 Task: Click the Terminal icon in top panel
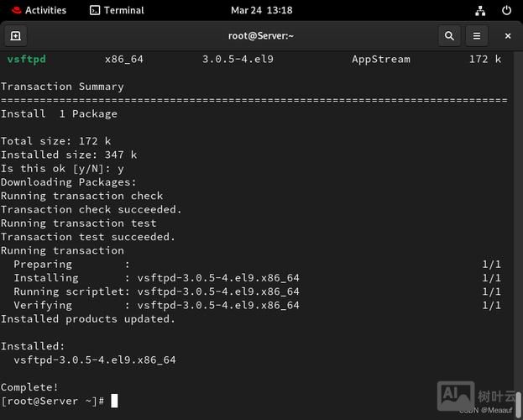pos(95,10)
